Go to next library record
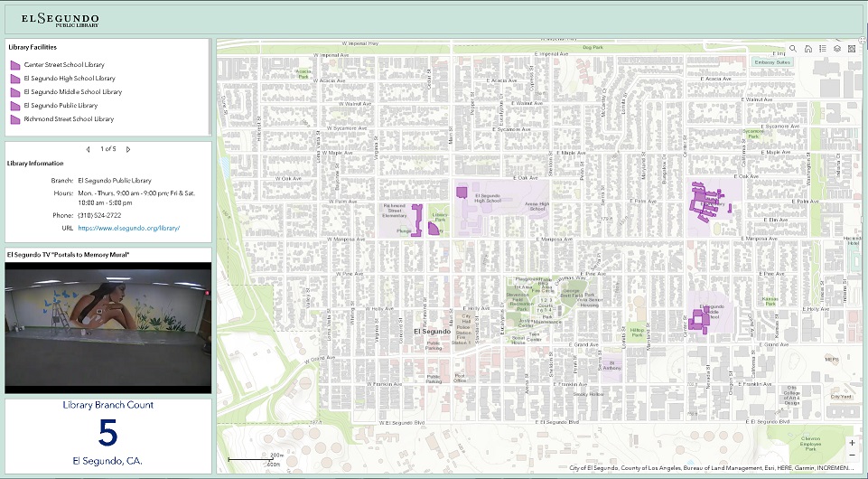This screenshot has width=868, height=479. (128, 149)
